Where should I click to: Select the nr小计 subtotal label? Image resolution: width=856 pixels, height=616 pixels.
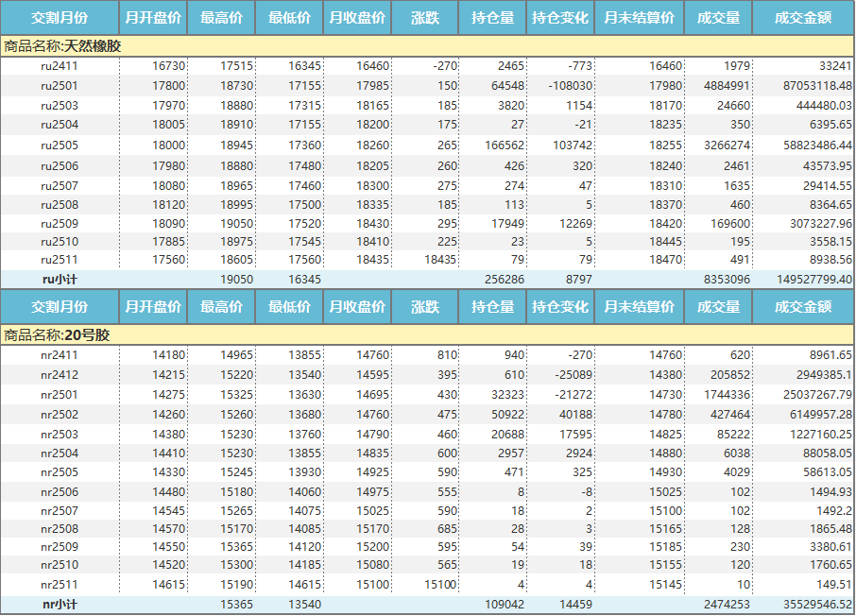[x=60, y=604]
